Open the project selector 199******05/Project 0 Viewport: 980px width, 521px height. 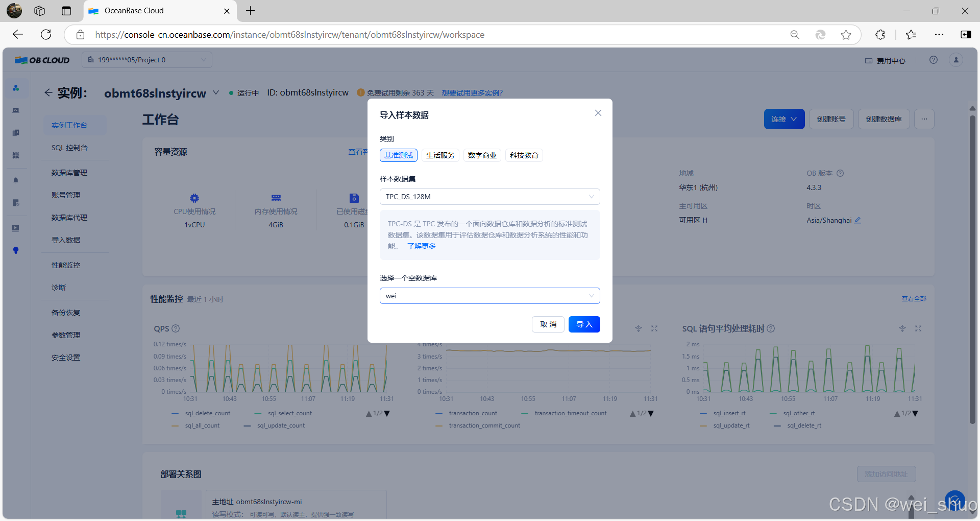point(147,60)
